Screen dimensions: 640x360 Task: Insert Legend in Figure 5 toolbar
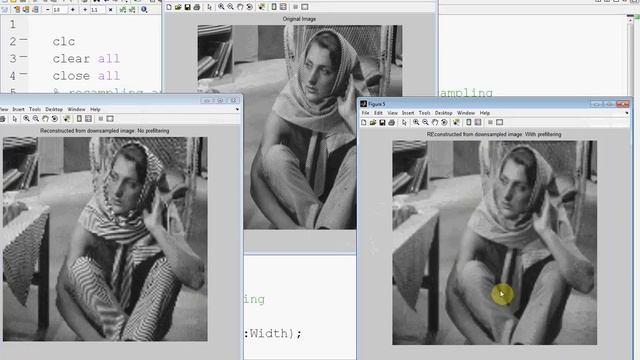click(478, 122)
